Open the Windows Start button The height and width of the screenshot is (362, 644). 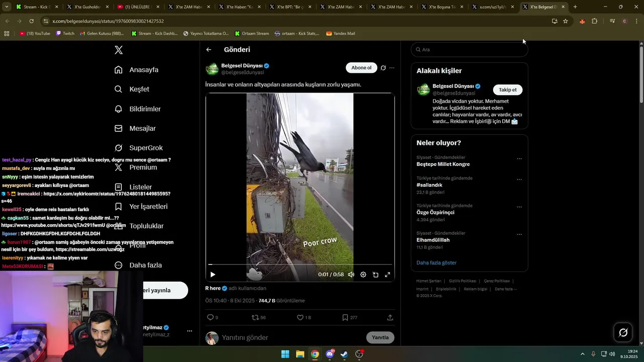[285, 354]
